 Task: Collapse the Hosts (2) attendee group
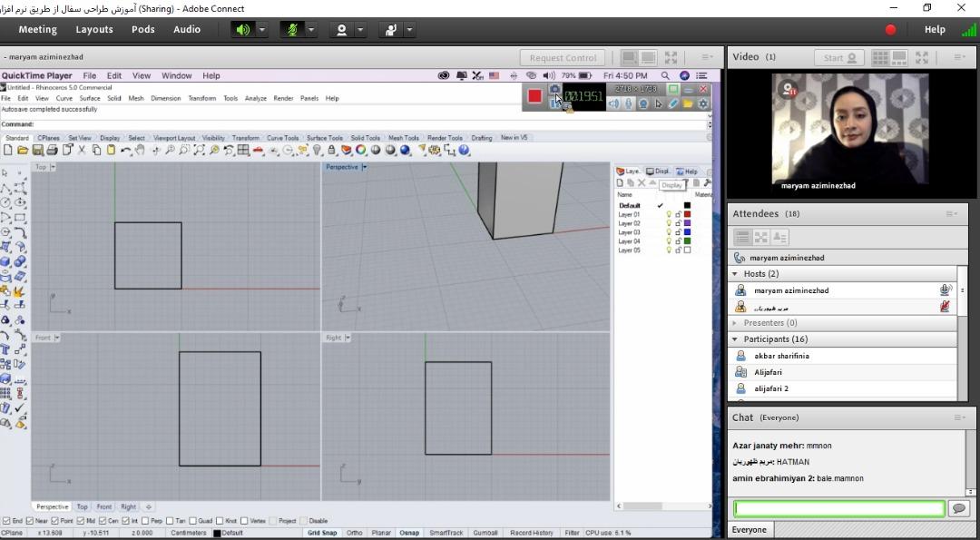735,274
